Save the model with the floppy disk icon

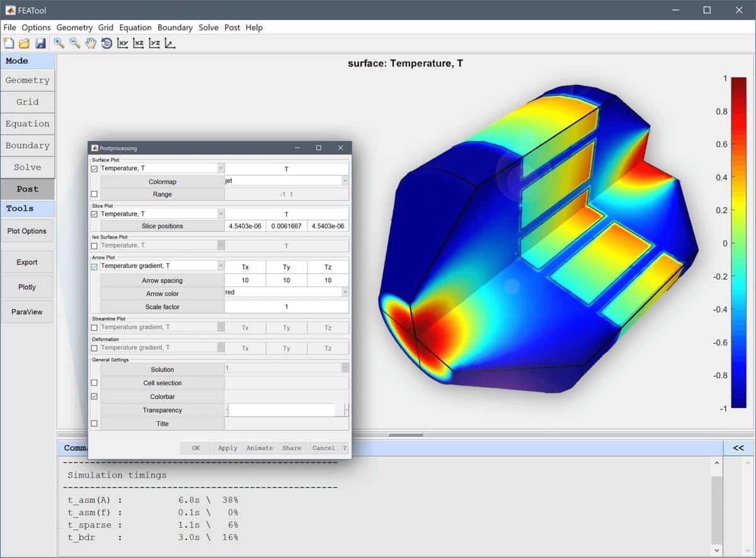pos(40,44)
